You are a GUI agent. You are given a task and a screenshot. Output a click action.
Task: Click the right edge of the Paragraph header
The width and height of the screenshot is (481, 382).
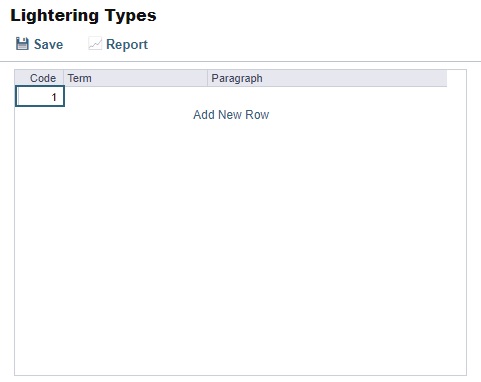446,78
